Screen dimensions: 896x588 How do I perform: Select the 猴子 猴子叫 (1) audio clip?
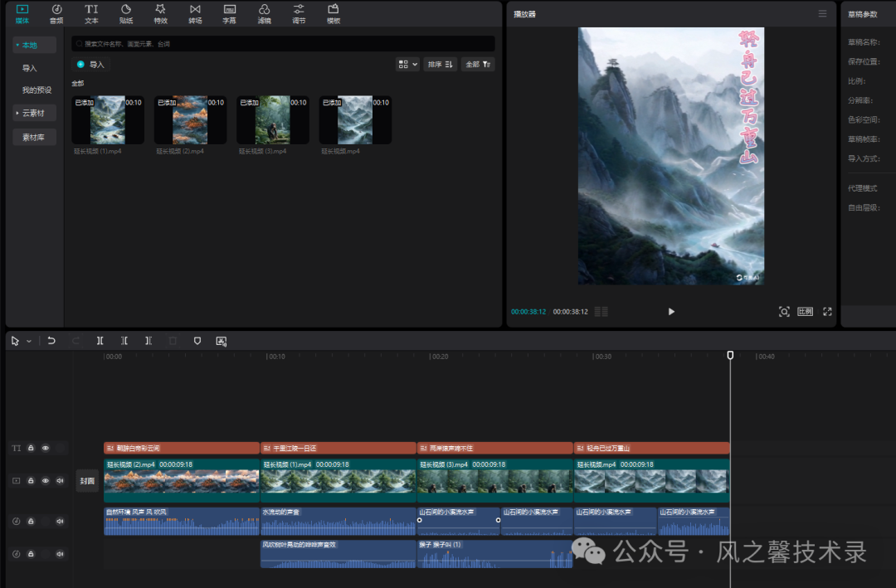494,554
